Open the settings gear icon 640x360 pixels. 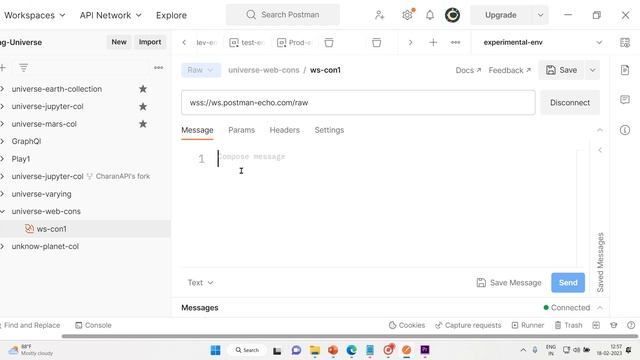[x=407, y=15]
